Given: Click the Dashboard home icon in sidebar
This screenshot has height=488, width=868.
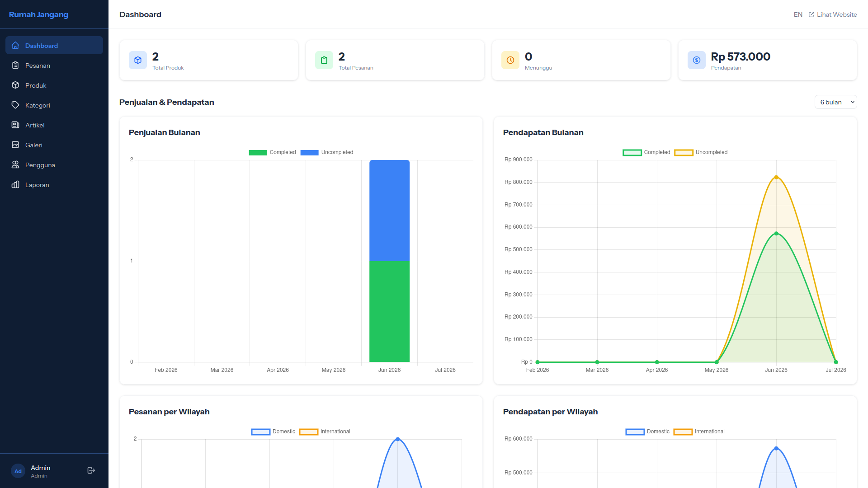Looking at the screenshot, I should click(x=15, y=45).
